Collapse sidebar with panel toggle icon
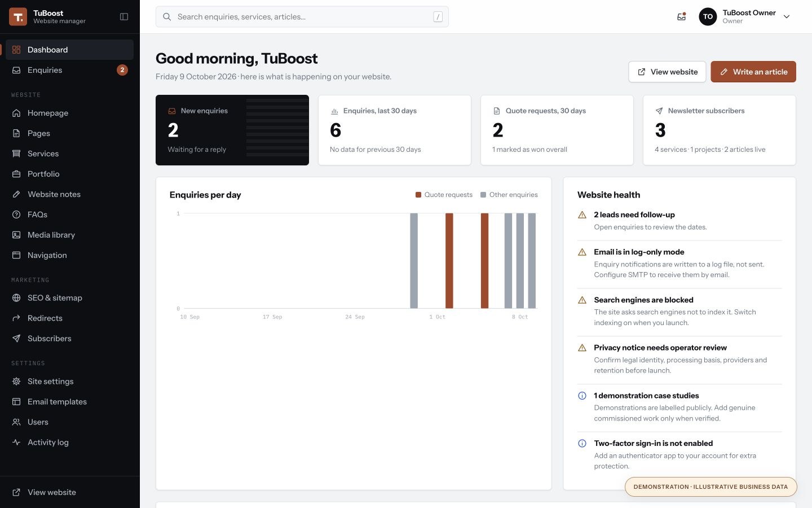Screen dimensions: 812x508 124,17
